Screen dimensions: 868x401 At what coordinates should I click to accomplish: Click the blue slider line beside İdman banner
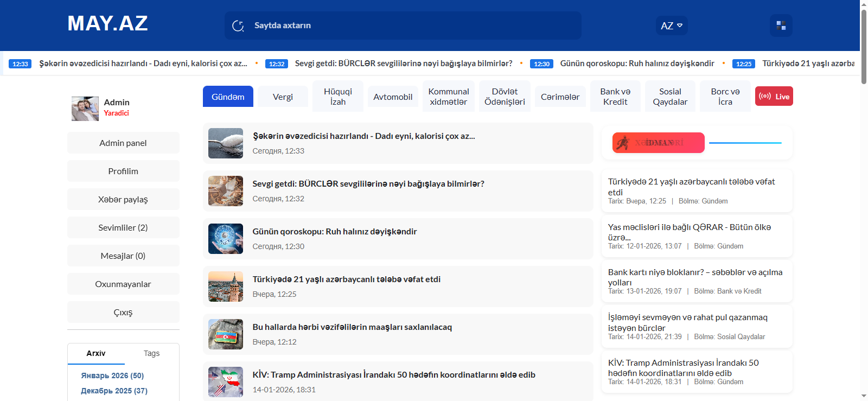(745, 143)
